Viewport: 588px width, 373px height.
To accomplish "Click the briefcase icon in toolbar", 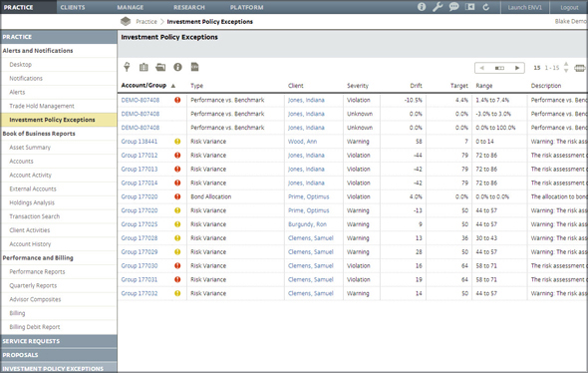I will coord(144,67).
